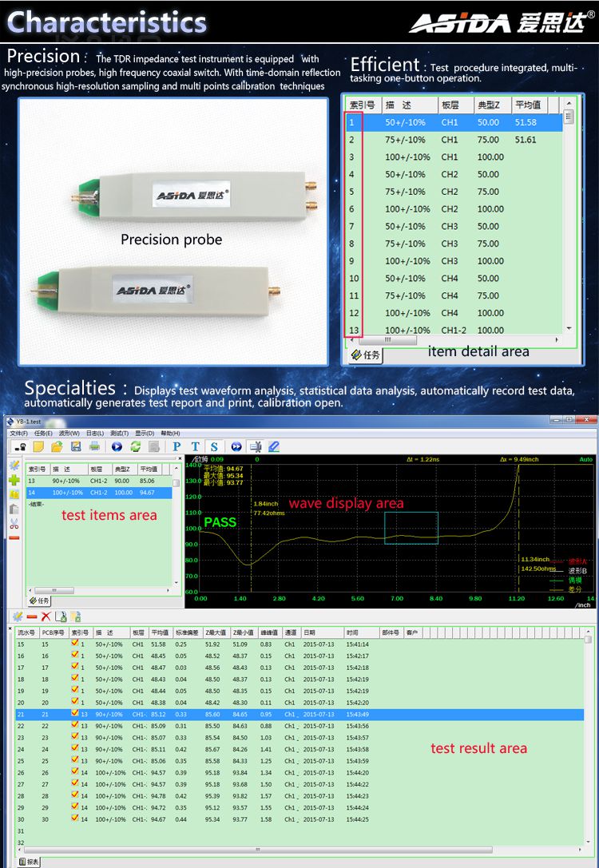Viewport: 599px width, 868px height.
Task: Click the blue pen edit toolbar icon
Action: tap(273, 446)
